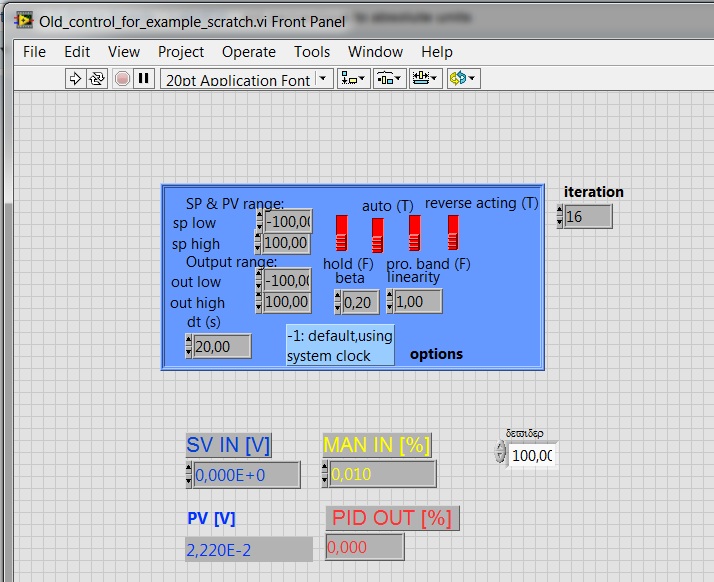714x582 pixels.
Task: Toggle the red pro. band (F) switch
Action: [414, 233]
